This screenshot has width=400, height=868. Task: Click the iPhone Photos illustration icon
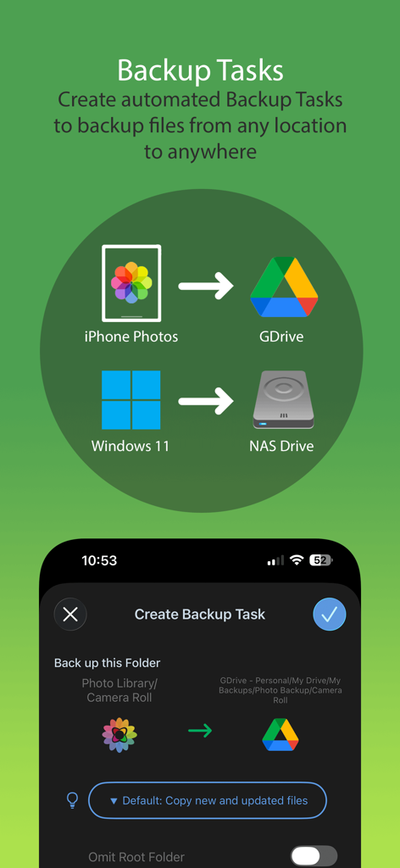click(x=131, y=283)
